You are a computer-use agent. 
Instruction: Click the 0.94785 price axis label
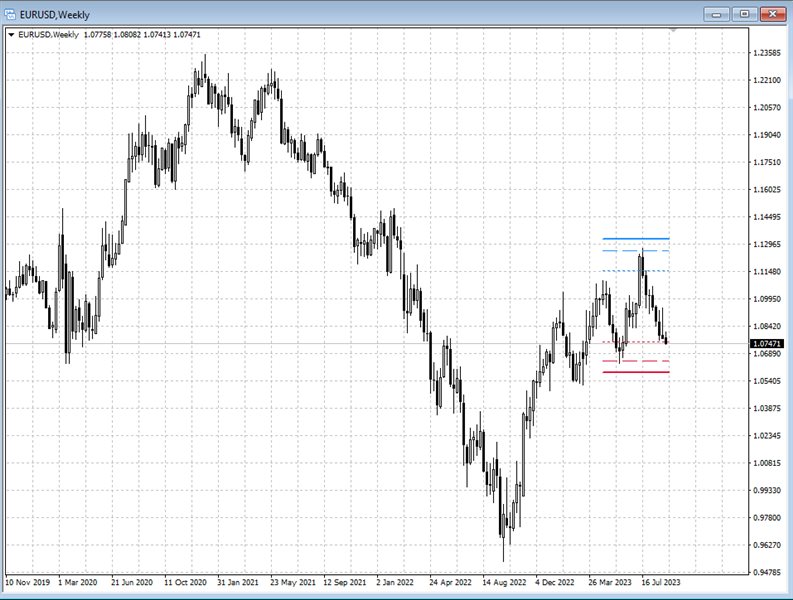tap(767, 572)
